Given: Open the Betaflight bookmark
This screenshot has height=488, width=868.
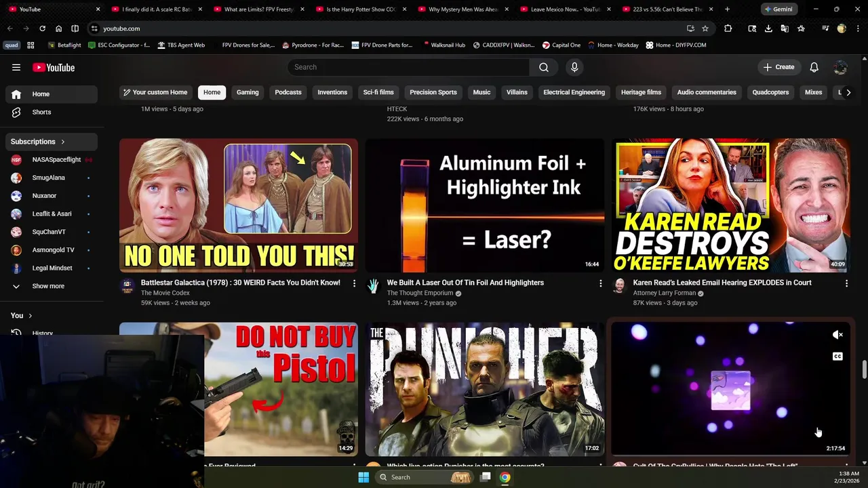Looking at the screenshot, I should 64,45.
